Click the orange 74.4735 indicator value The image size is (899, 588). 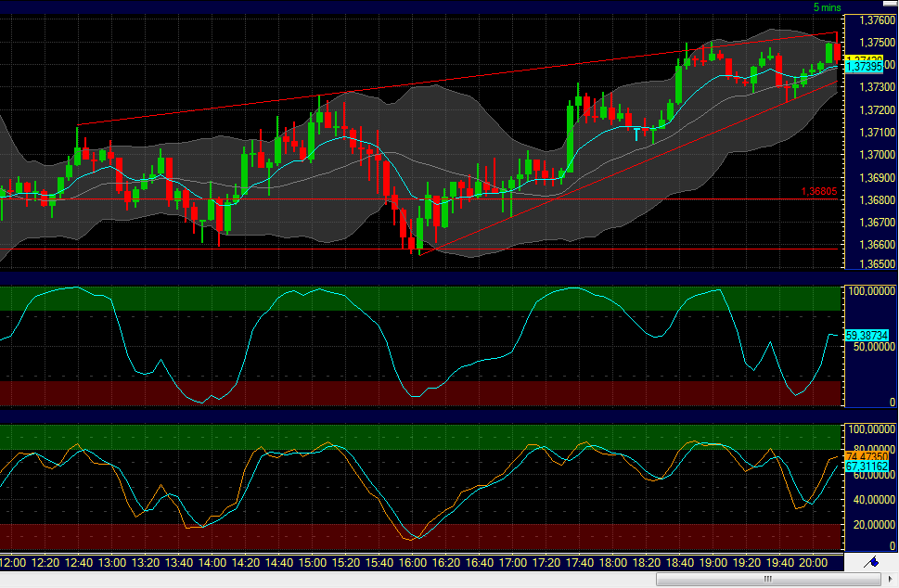click(865, 456)
